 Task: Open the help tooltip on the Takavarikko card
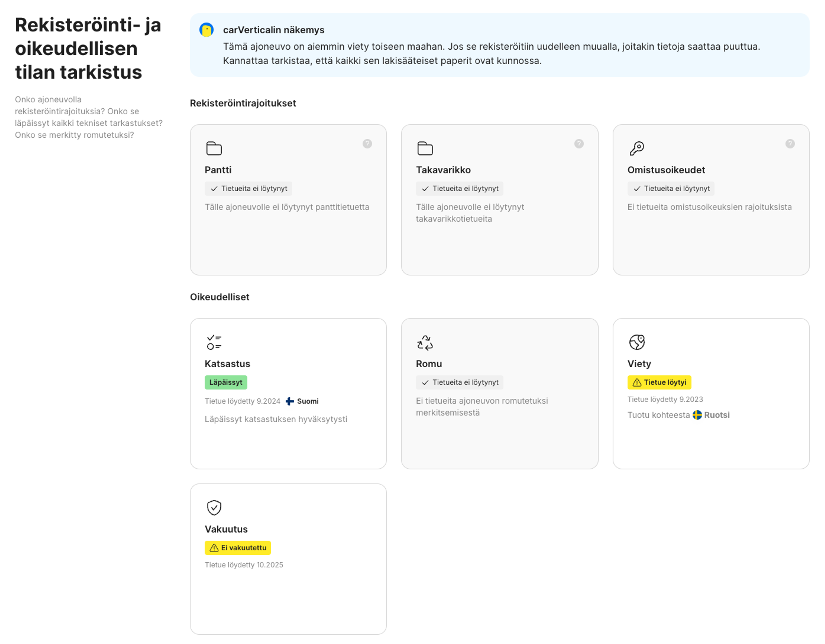coord(579,144)
